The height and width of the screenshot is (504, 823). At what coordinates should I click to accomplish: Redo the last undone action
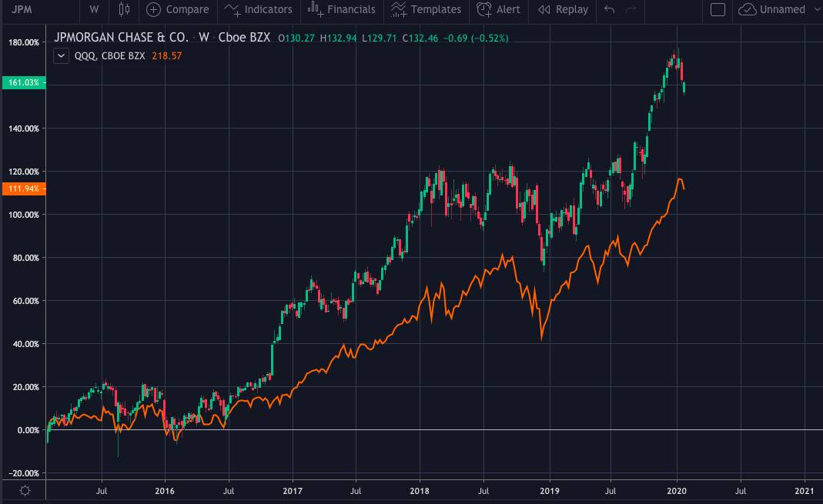click(x=631, y=9)
